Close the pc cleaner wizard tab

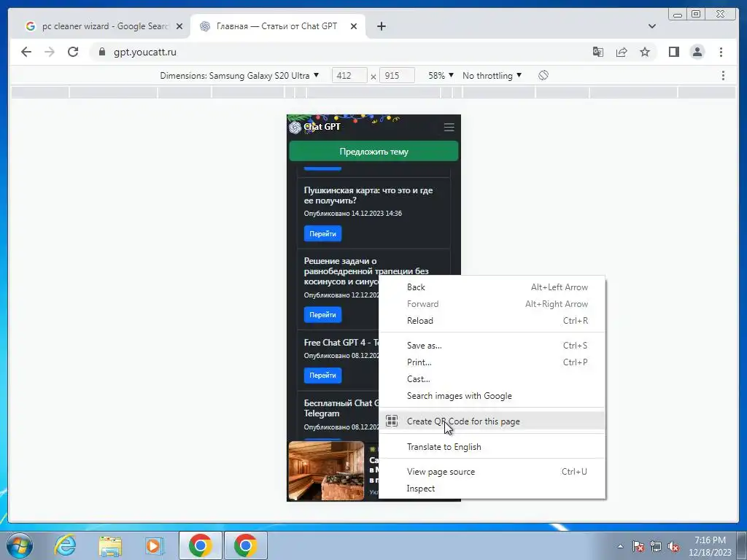(x=179, y=27)
